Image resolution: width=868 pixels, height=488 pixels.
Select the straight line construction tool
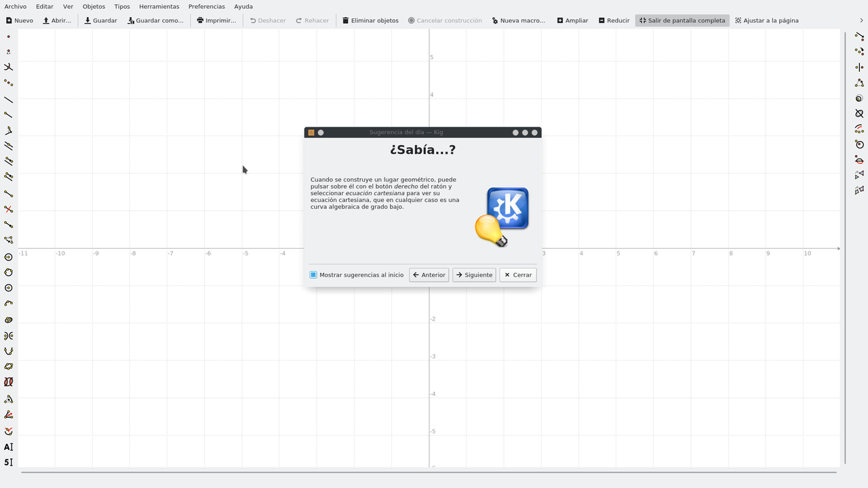(x=8, y=100)
